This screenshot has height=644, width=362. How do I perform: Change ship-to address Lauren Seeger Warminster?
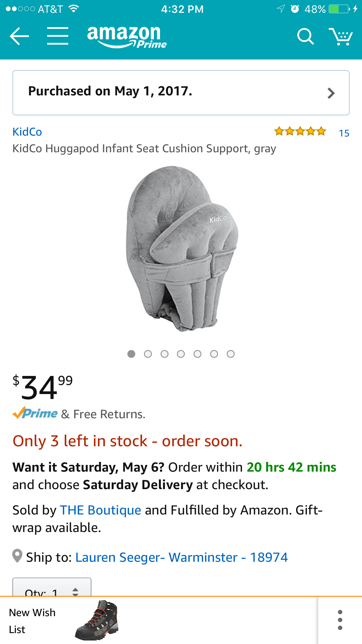point(181,557)
